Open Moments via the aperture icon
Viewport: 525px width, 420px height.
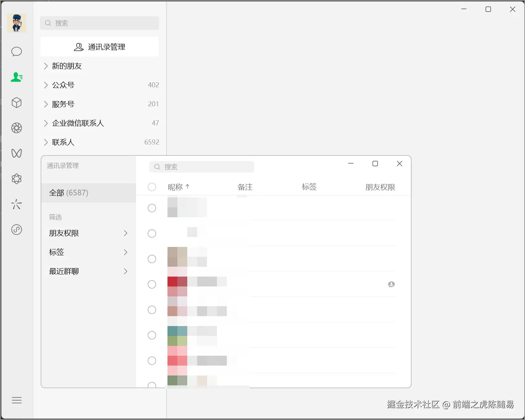17,128
